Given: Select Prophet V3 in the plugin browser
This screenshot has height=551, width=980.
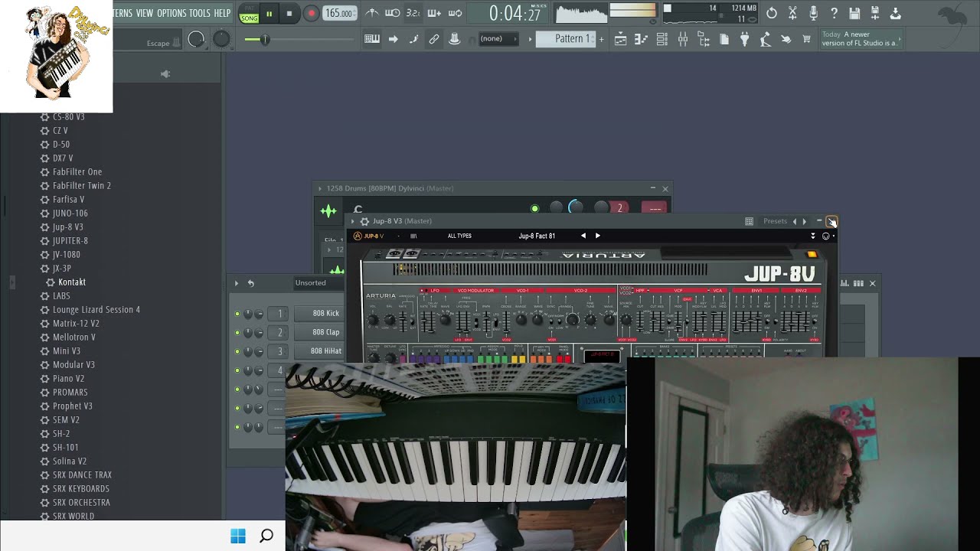Looking at the screenshot, I should point(73,406).
